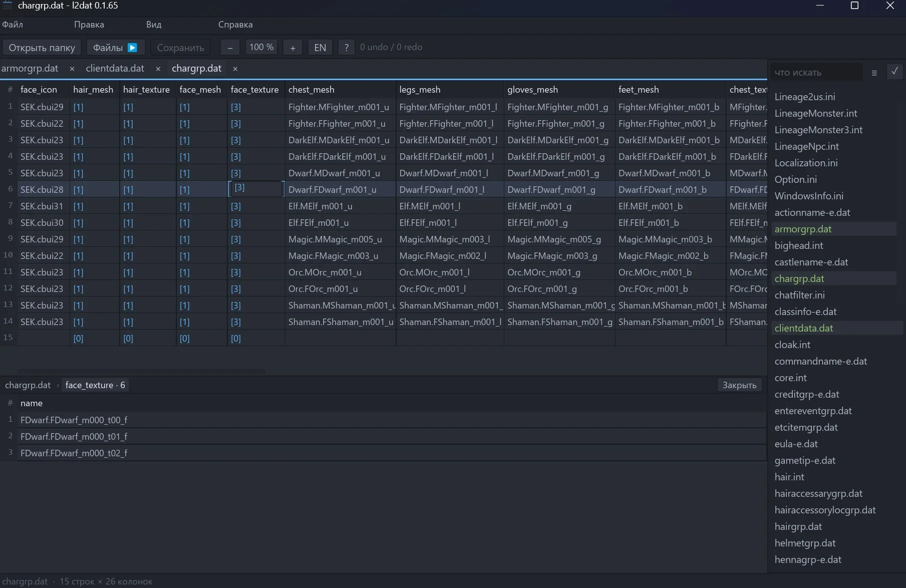Zoom out with the minus button
The image size is (906, 588).
click(230, 48)
